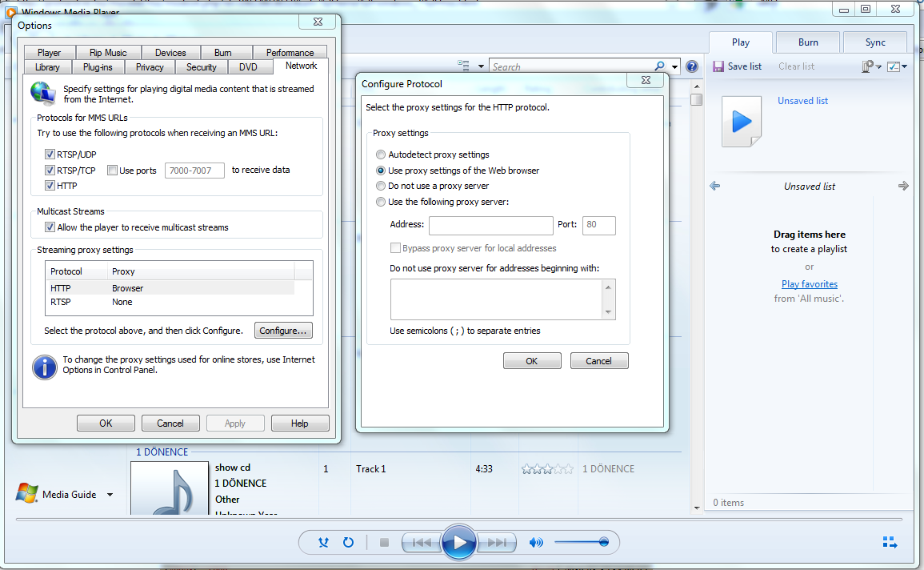This screenshot has width=924, height=570.
Task: Open the search options dropdown arrow
Action: (x=674, y=66)
